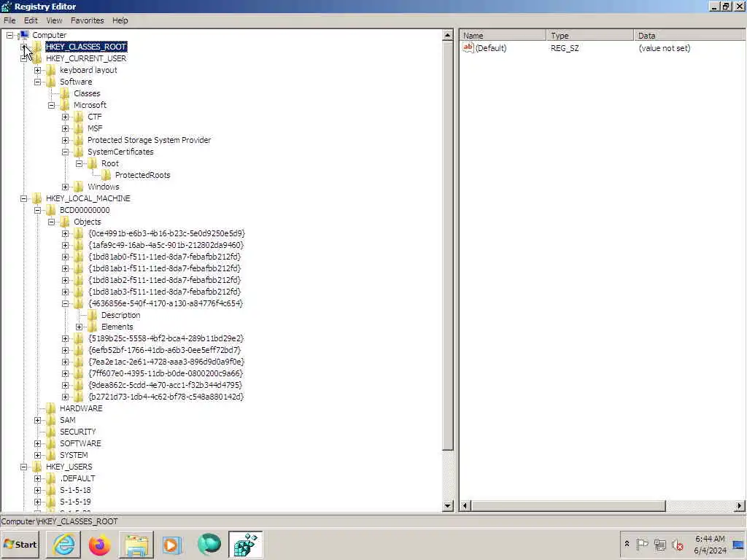Click the Start button
Screen dimensions: 747x560
(20, 544)
